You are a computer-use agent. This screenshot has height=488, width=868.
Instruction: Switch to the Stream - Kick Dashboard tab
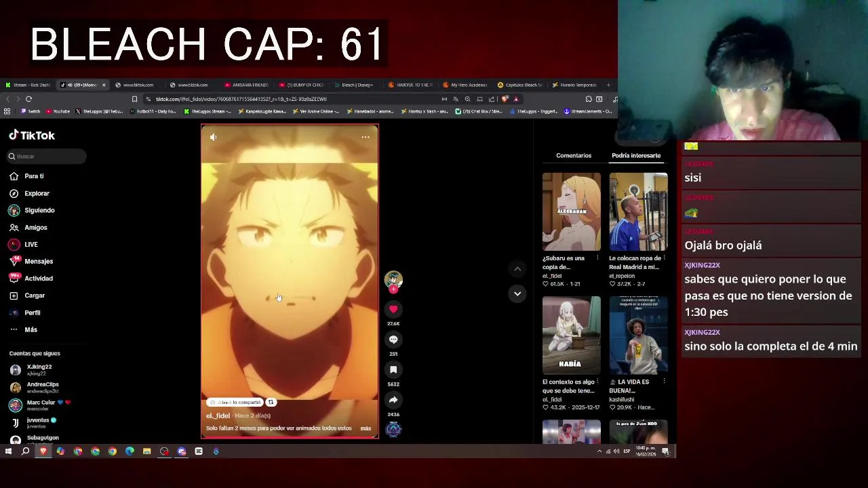click(27, 85)
